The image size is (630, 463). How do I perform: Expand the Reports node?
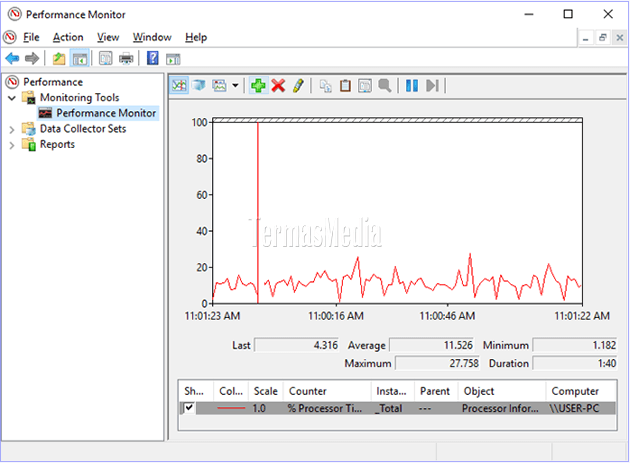pos(12,145)
